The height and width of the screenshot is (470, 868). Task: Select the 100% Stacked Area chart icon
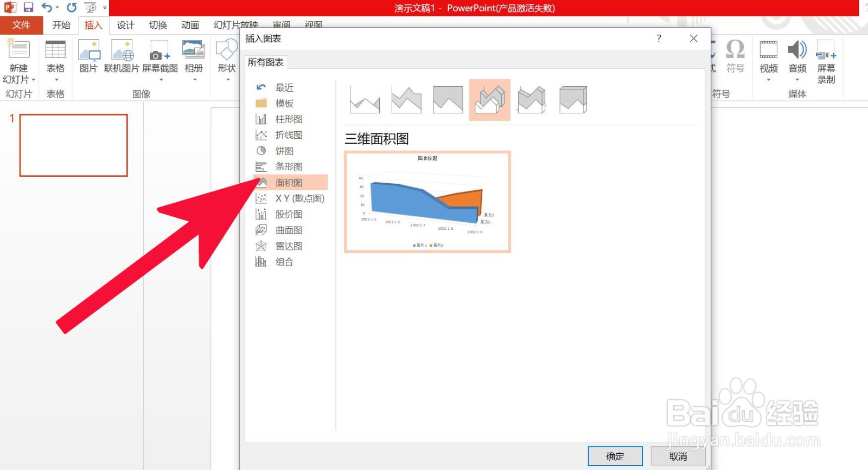[x=448, y=100]
